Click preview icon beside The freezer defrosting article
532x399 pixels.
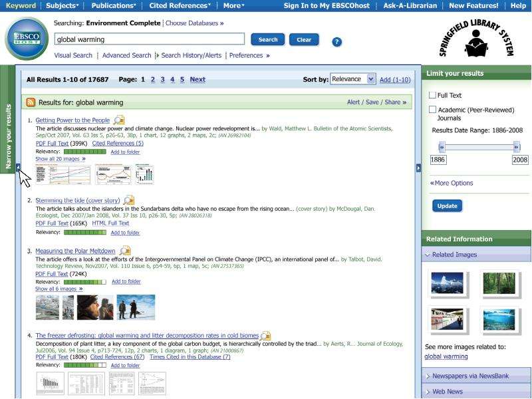[265, 336]
